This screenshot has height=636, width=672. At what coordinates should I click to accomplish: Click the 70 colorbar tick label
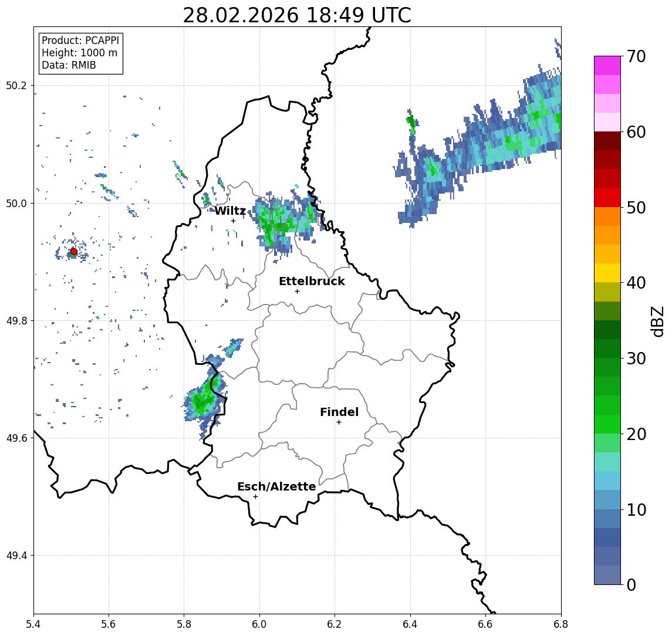tap(636, 56)
